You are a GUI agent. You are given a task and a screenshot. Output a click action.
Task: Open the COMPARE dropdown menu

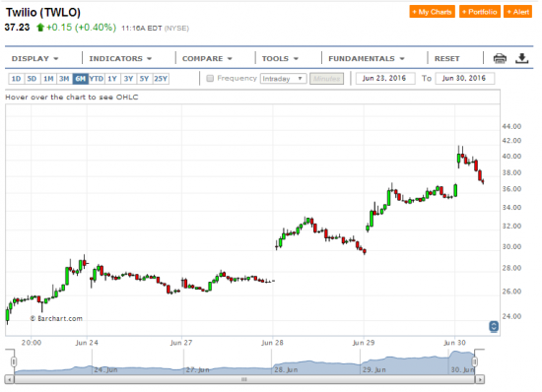(x=207, y=59)
